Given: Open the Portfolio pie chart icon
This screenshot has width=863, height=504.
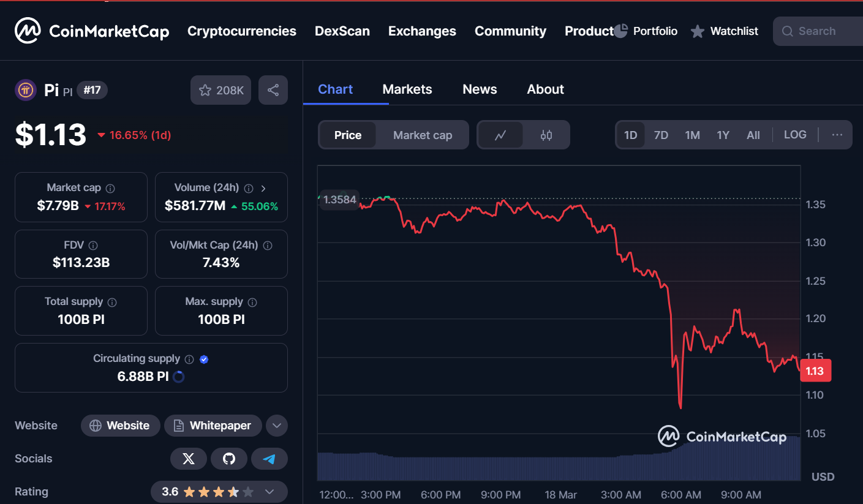Looking at the screenshot, I should pyautogui.click(x=620, y=30).
